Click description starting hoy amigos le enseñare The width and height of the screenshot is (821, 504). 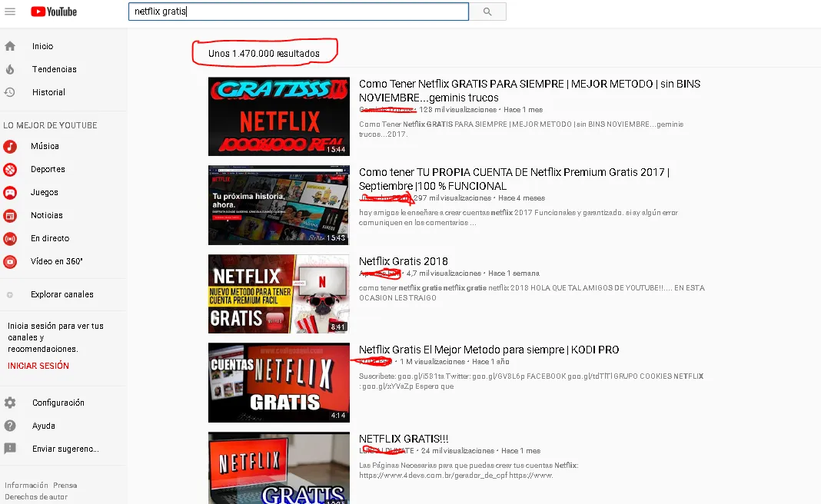tap(518, 217)
